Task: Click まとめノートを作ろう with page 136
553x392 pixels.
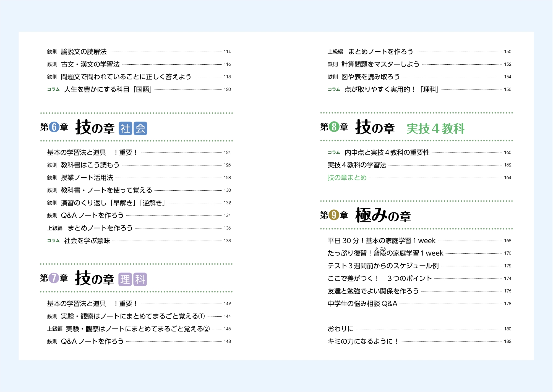Action: pos(100,228)
